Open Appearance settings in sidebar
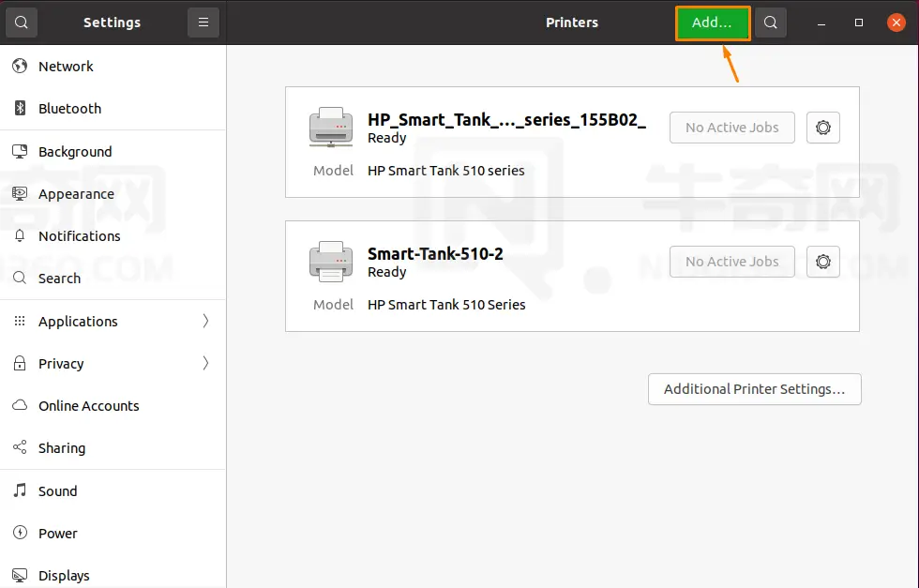The width and height of the screenshot is (919, 588). [113, 194]
